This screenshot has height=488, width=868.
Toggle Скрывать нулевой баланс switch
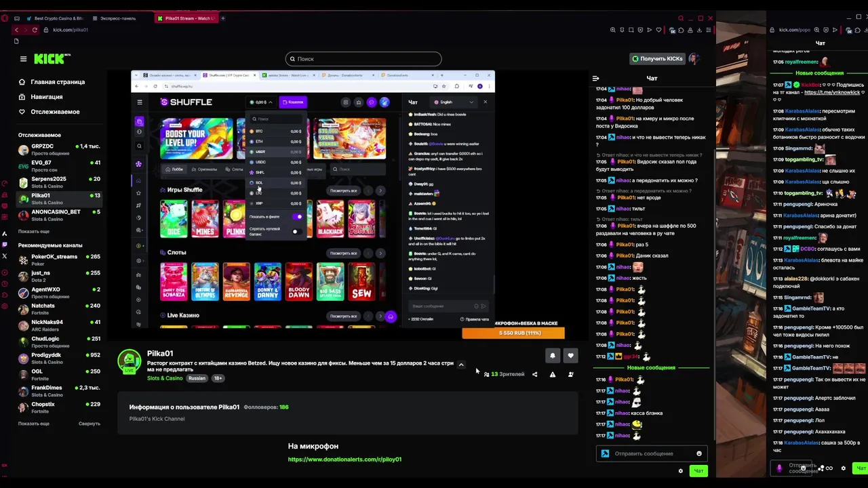click(x=296, y=232)
